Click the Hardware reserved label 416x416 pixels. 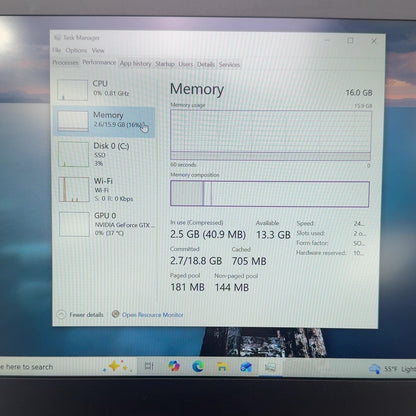coord(321,253)
